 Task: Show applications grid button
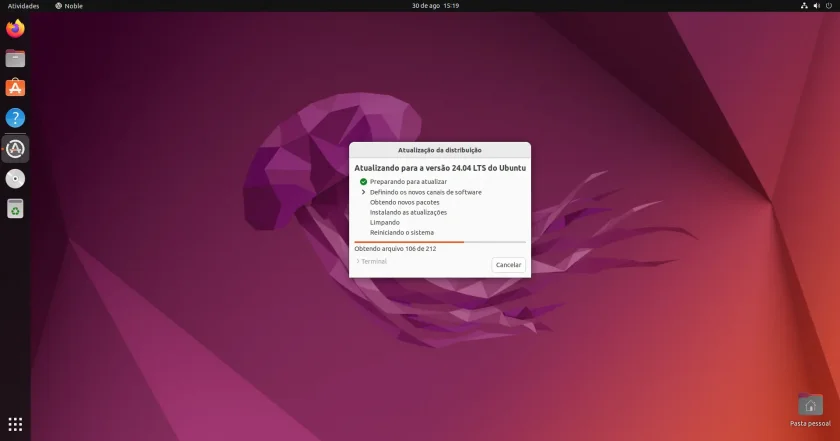[15, 424]
